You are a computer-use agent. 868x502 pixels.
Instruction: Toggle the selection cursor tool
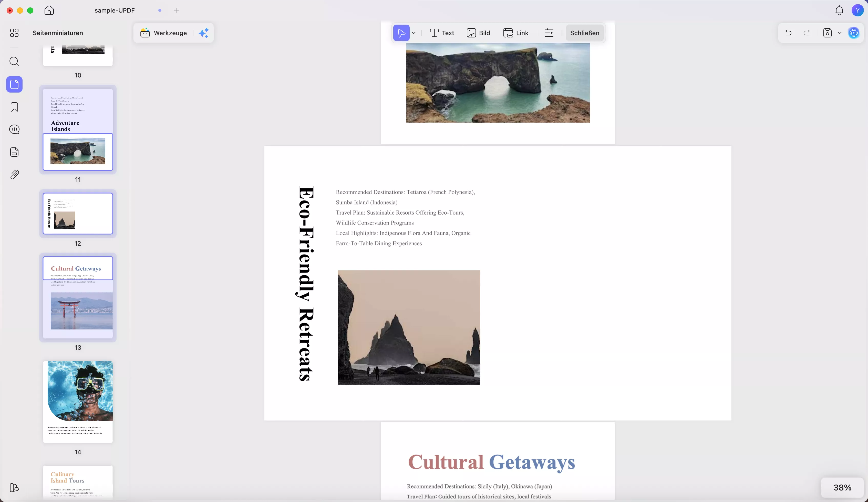click(x=401, y=33)
